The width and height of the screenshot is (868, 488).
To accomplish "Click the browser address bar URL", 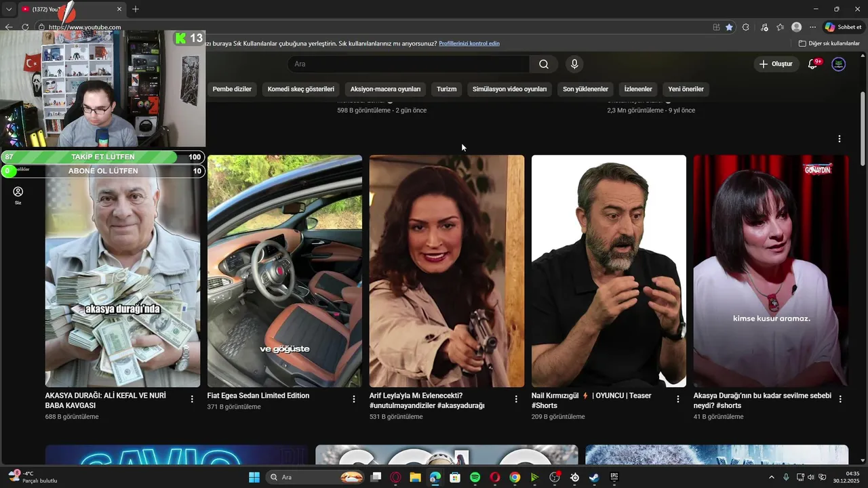I will pos(85,27).
